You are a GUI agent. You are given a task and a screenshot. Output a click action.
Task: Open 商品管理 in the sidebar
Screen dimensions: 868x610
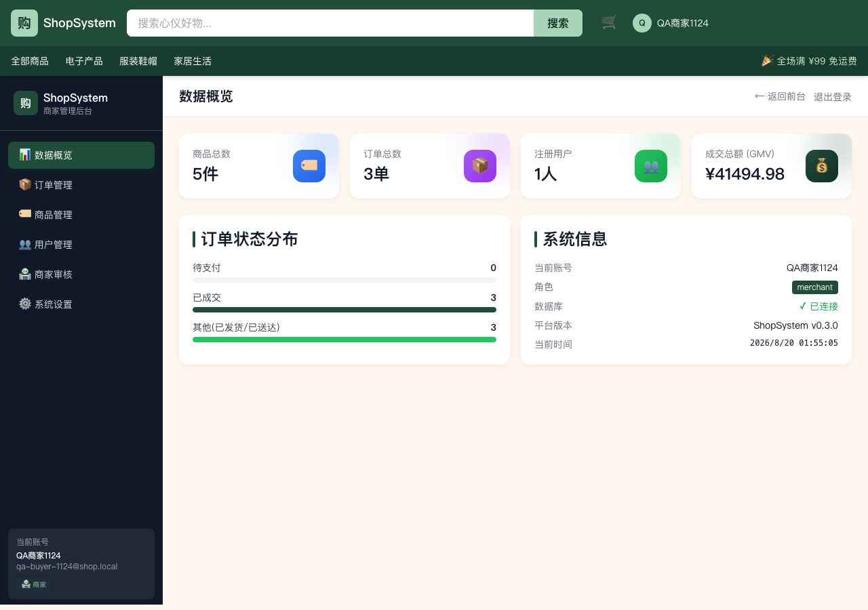pyautogui.click(x=81, y=215)
